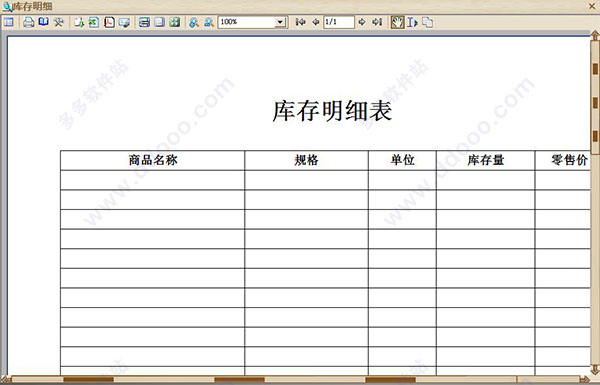This screenshot has width=600, height=385.
Task: Close the 库存明细 preview window
Action: [592, 6]
